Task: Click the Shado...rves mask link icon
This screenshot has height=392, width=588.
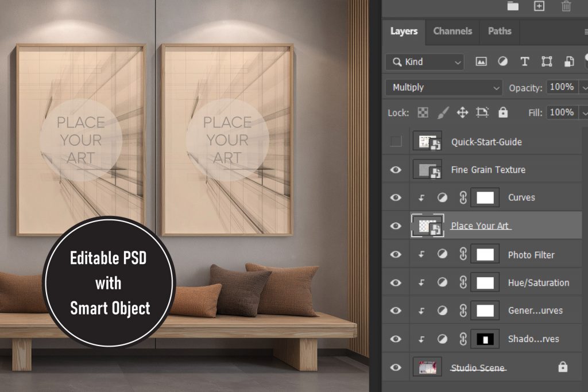Action: pos(463,339)
